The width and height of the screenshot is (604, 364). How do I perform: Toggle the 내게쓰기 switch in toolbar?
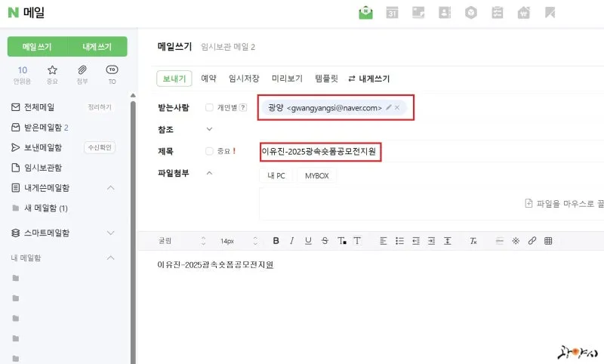tap(368, 79)
